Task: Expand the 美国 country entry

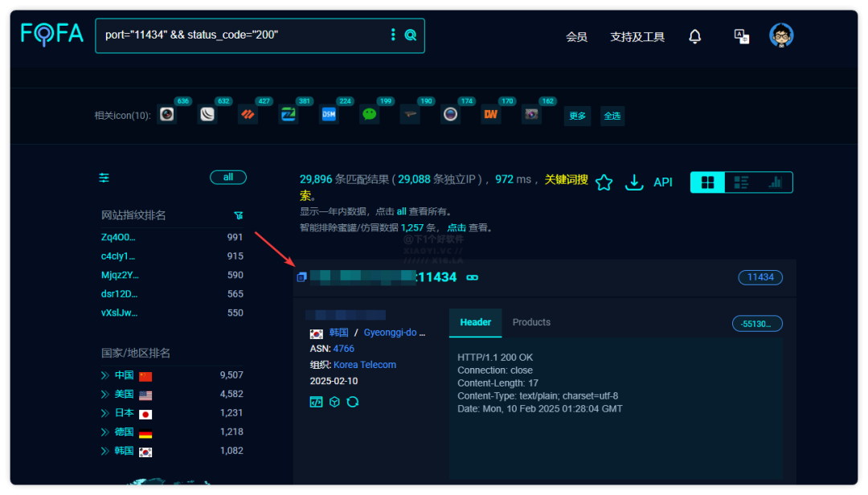Action: [x=104, y=395]
